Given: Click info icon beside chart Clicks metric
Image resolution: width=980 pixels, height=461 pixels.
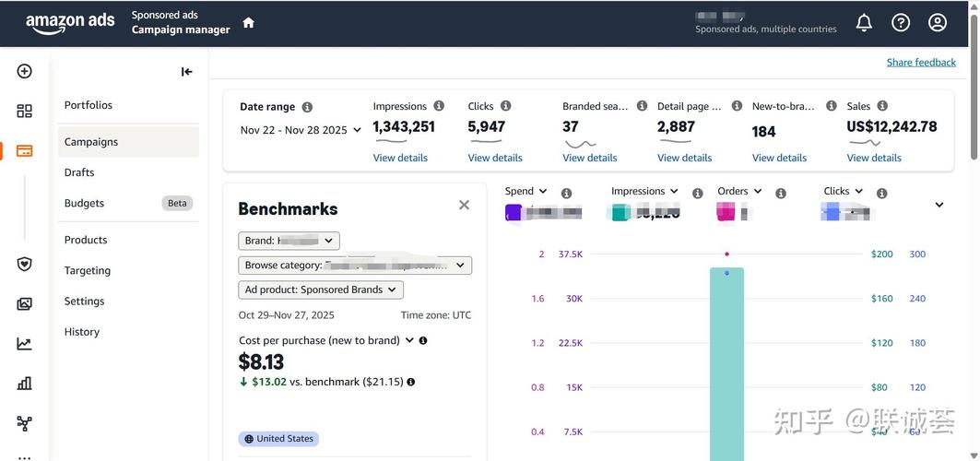Looking at the screenshot, I should (882, 194).
